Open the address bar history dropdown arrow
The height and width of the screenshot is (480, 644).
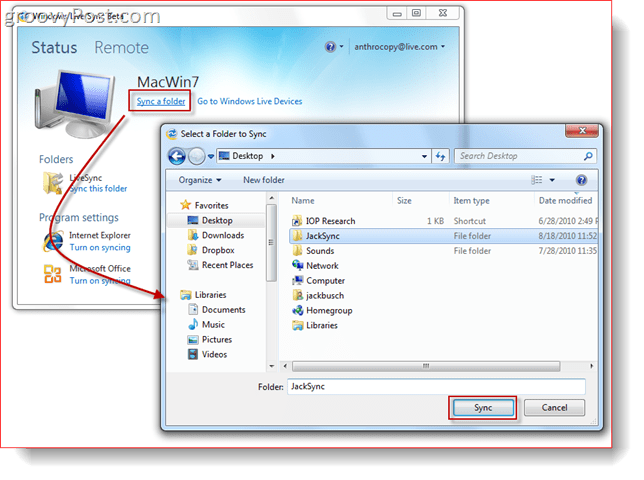pos(424,156)
